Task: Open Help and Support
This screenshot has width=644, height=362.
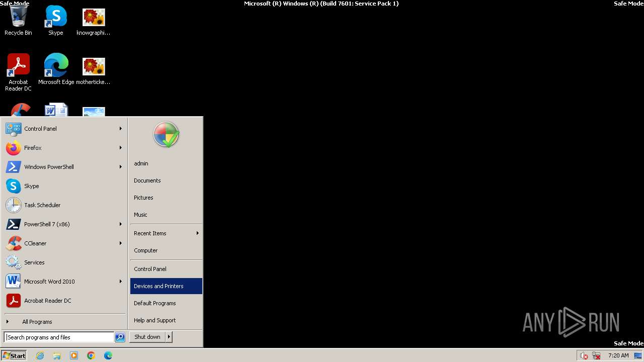Action: (166, 320)
